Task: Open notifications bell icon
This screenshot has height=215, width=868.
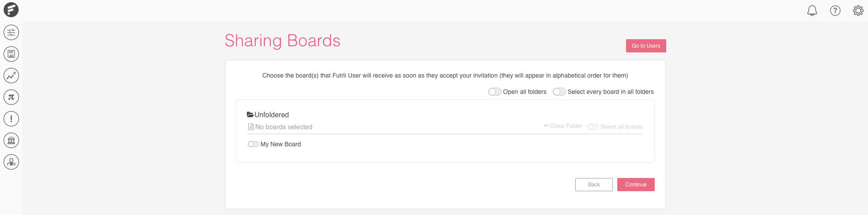Action: tap(812, 11)
